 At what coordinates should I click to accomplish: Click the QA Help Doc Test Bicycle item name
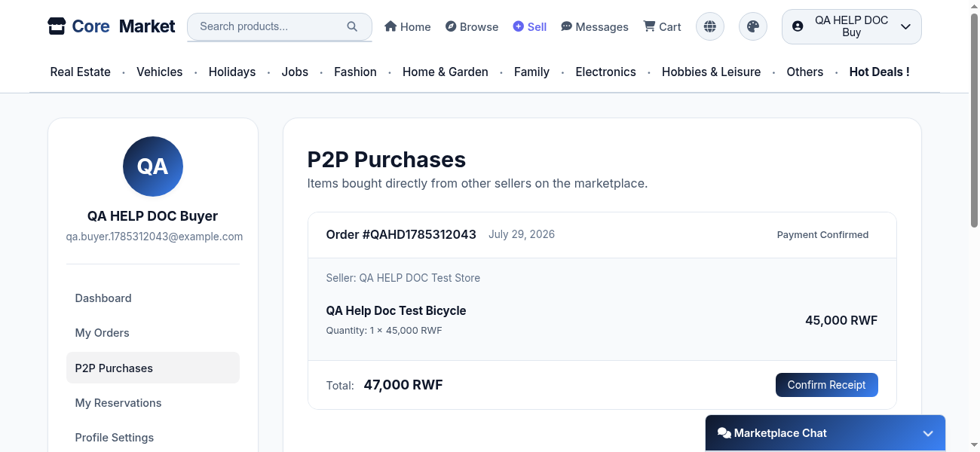point(397,310)
